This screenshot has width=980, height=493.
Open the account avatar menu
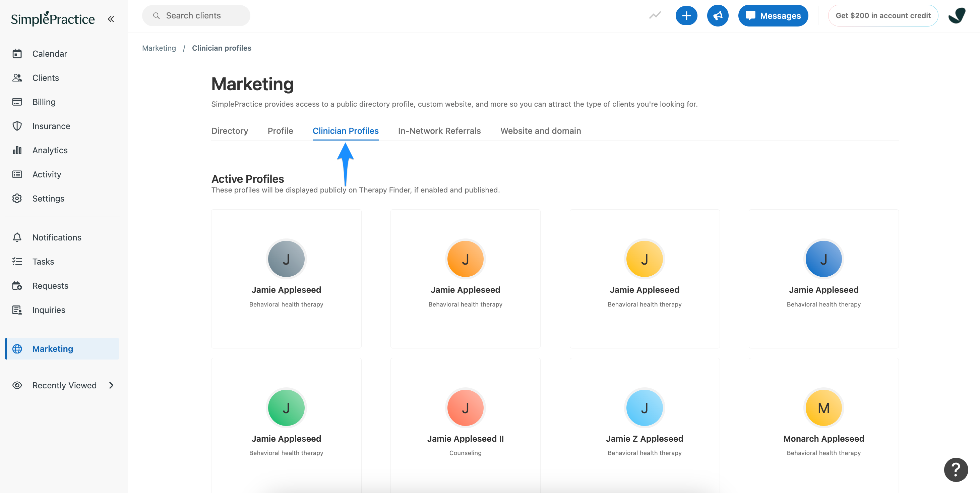coord(957,16)
